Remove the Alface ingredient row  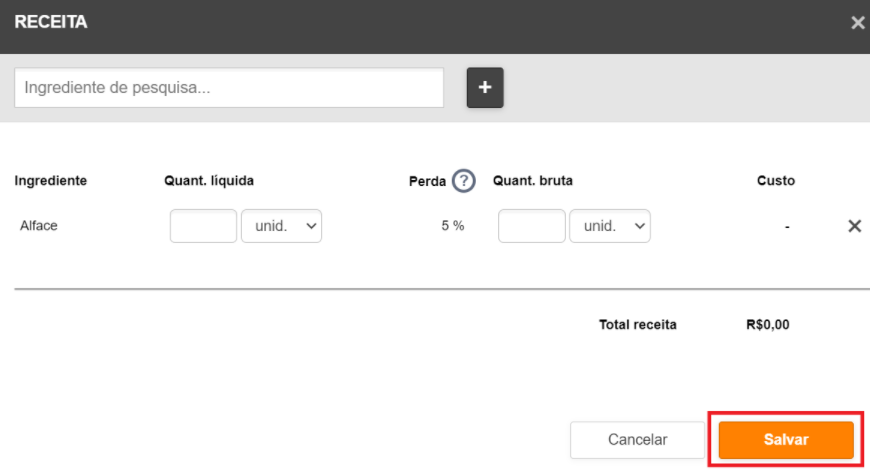pos(854,226)
